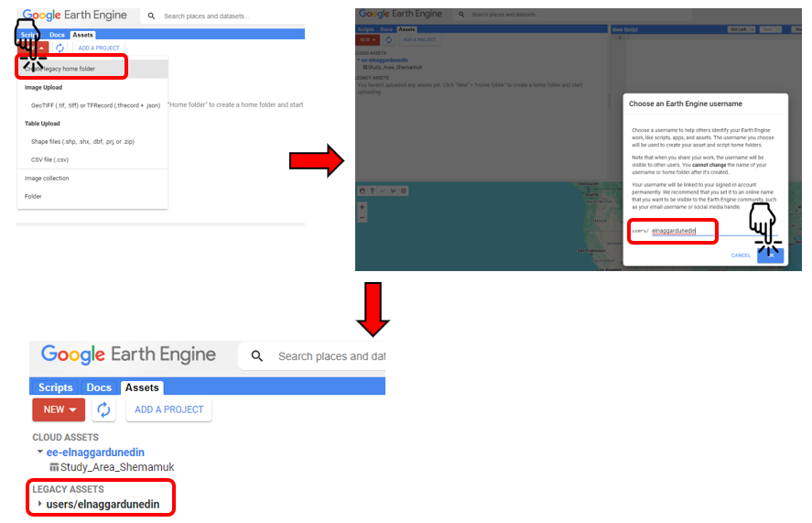Click the refresh icon in the bottom screenshot
812x523 pixels.
(x=103, y=409)
